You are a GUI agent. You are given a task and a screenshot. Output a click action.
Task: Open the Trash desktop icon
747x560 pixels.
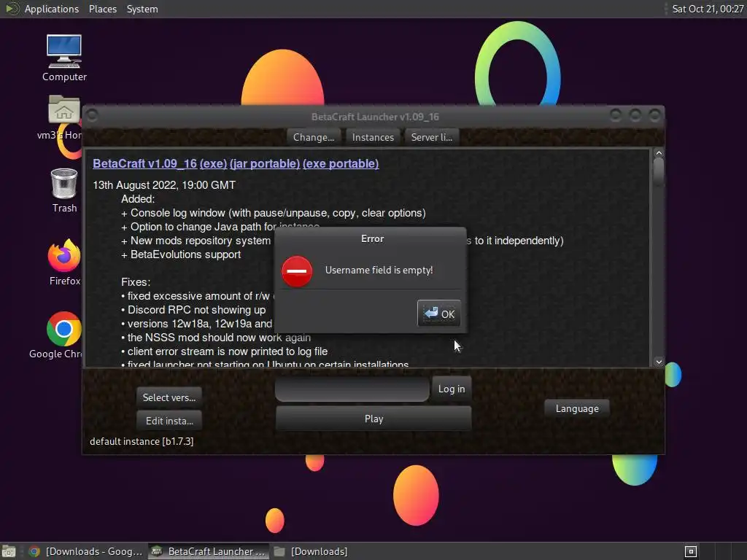click(64, 190)
